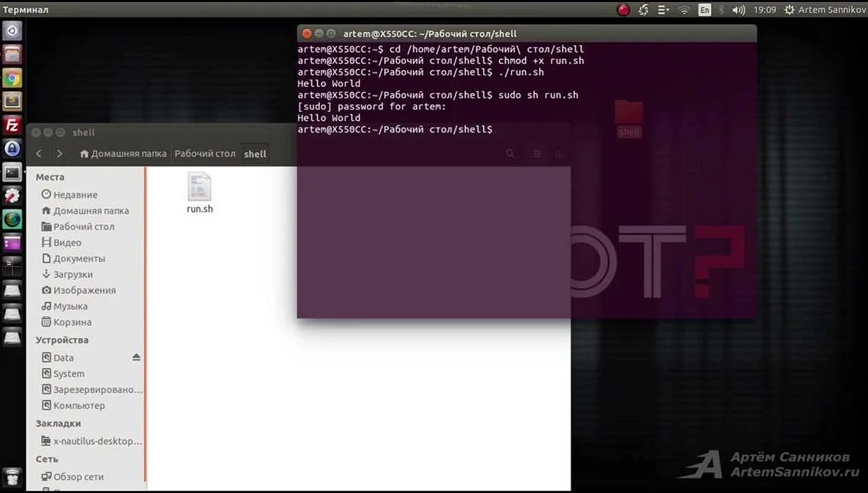Click the 'sudo sh run.sh' command text
This screenshot has height=493, width=868.
(538, 95)
